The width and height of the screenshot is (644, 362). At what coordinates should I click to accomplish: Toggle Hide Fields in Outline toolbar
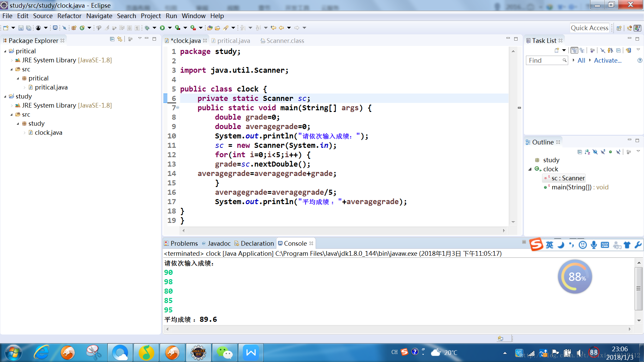coord(595,152)
